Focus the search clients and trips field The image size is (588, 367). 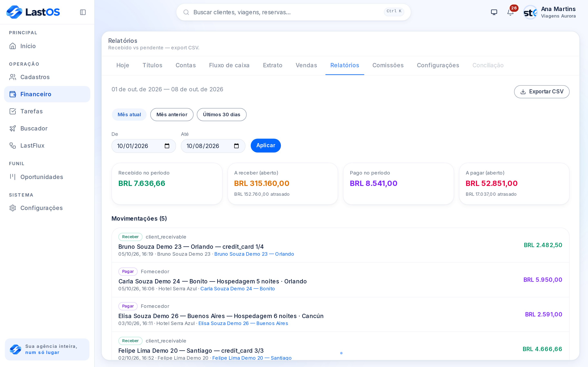294,12
